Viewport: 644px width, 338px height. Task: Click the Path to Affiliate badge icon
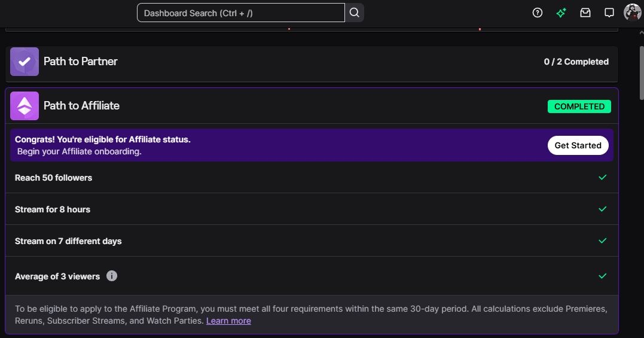pos(25,106)
